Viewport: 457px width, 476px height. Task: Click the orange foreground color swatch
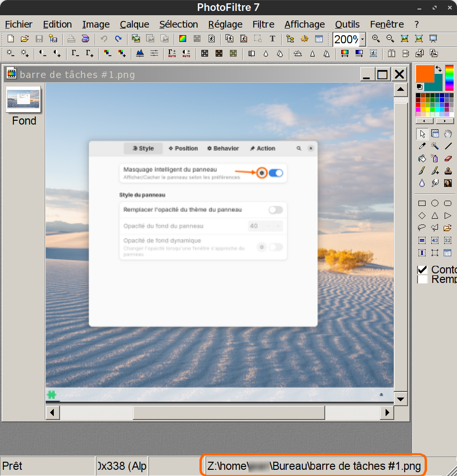(x=424, y=73)
